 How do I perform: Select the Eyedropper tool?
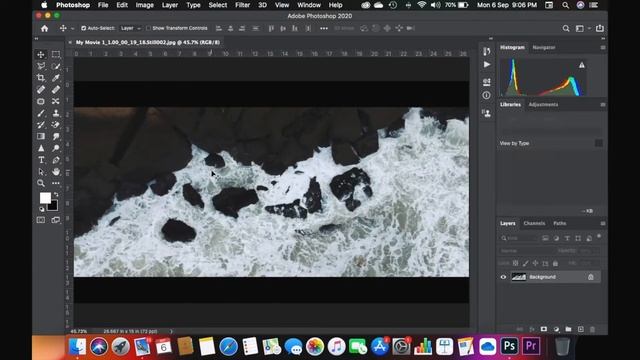56,78
